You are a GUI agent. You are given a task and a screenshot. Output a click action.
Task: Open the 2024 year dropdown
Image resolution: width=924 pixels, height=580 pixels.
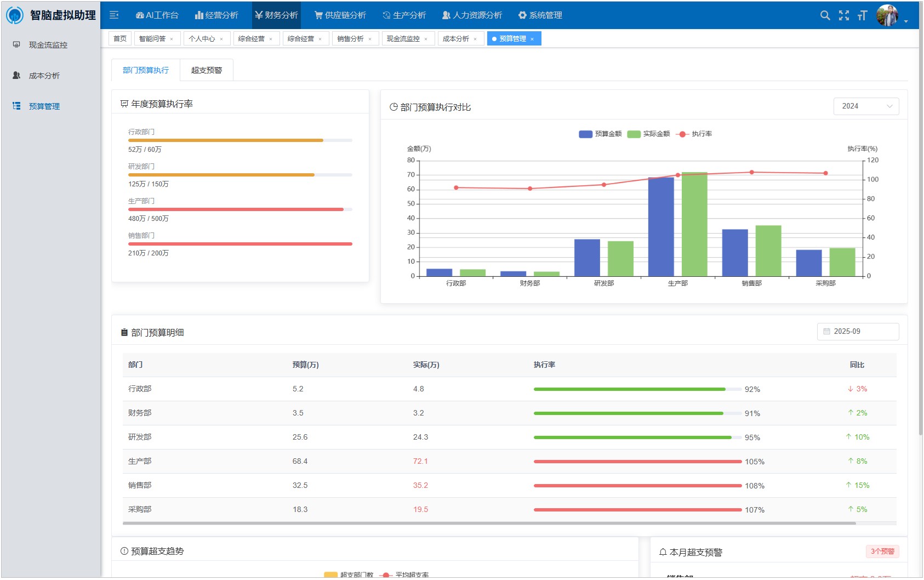(x=866, y=106)
